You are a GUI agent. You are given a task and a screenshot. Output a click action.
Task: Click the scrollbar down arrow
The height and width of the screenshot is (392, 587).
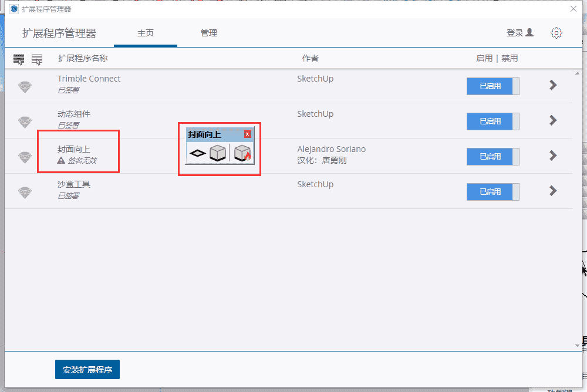click(577, 346)
